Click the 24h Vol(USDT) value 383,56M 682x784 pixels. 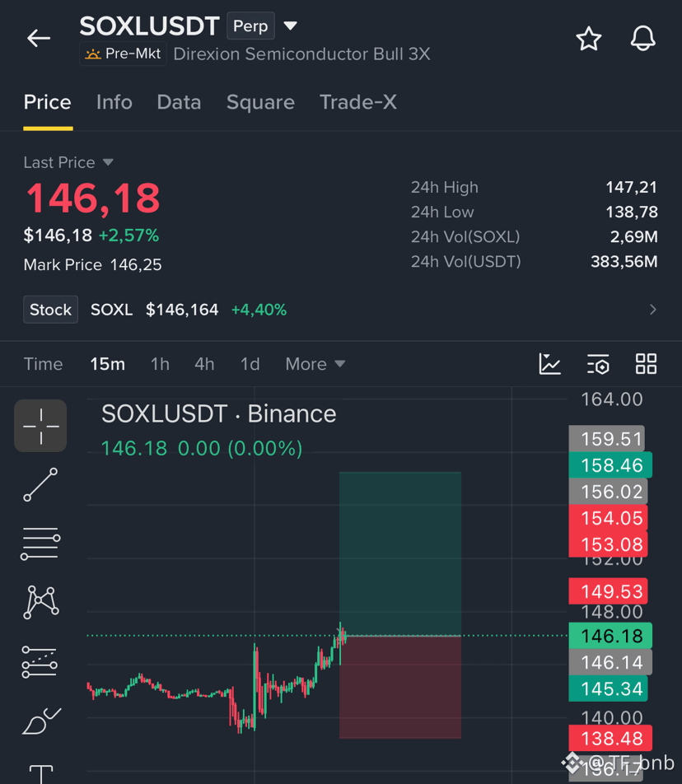click(x=624, y=262)
